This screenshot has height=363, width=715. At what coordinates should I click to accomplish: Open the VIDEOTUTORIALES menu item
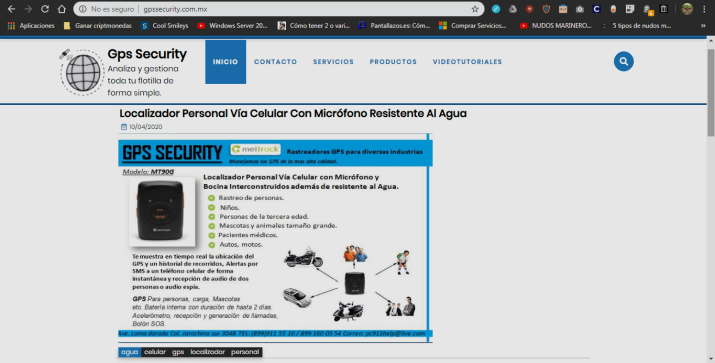(467, 62)
